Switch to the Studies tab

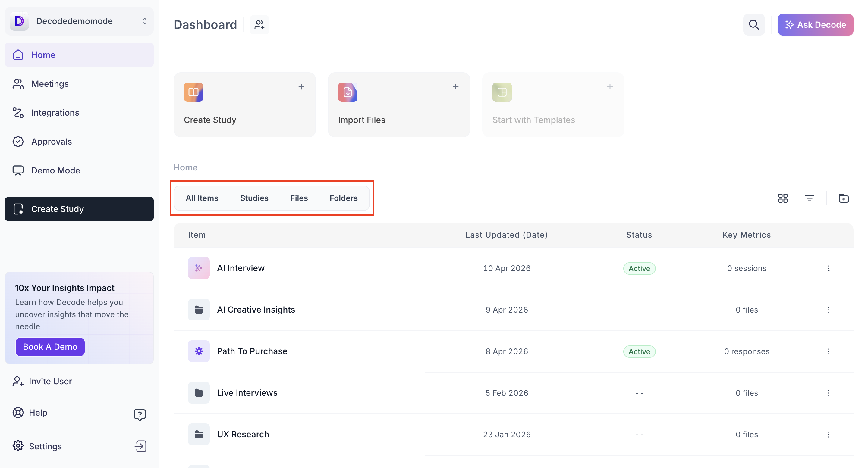254,198
